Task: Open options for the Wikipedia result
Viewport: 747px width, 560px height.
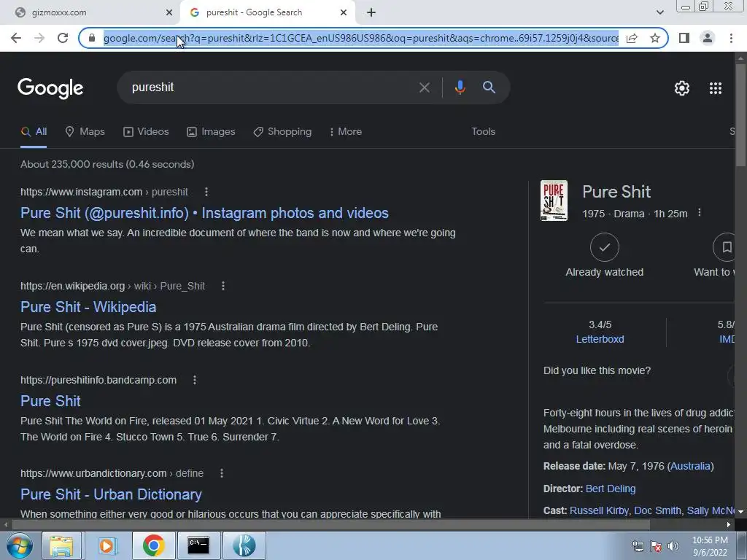Action: click(223, 286)
